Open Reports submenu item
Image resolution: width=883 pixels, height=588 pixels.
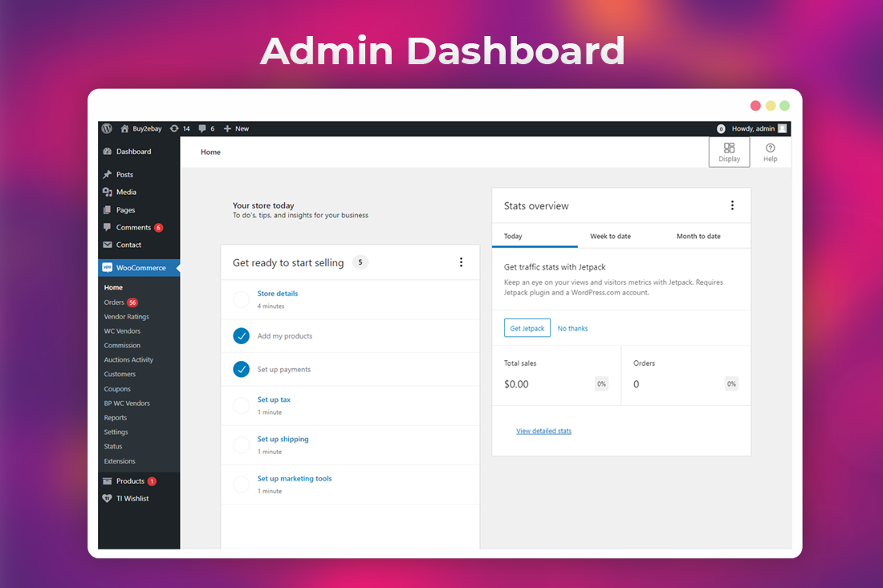point(116,417)
